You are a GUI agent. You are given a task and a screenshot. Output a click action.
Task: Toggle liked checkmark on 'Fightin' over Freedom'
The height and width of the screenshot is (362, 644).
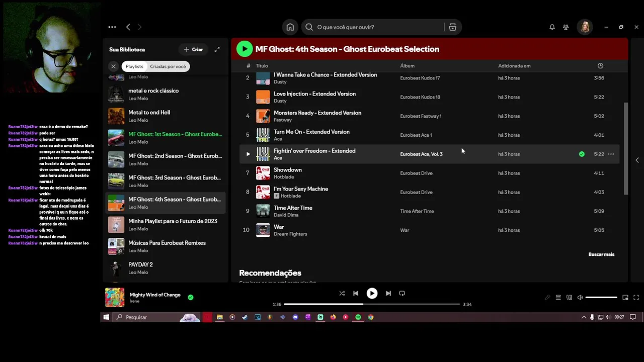(x=582, y=154)
